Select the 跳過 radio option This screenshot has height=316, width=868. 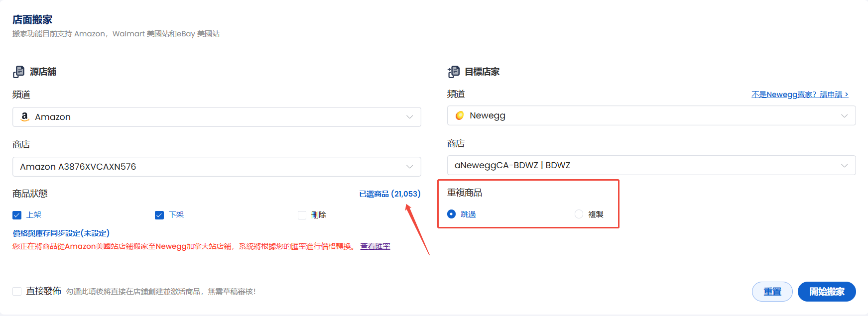[x=452, y=214]
